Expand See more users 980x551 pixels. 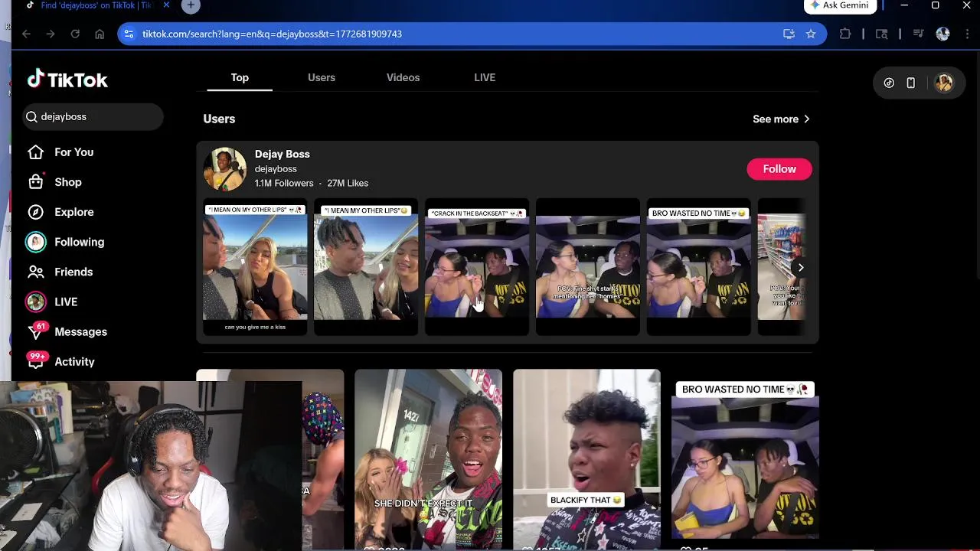[781, 119]
